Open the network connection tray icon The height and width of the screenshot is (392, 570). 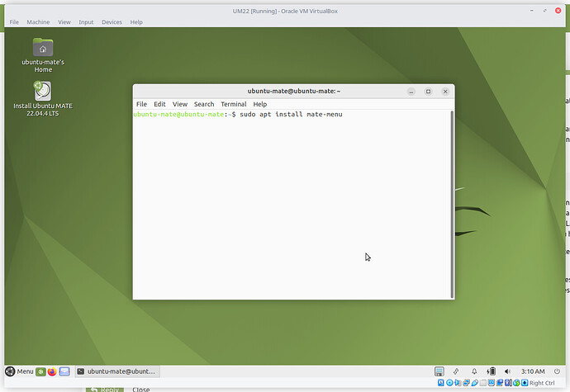click(456, 371)
